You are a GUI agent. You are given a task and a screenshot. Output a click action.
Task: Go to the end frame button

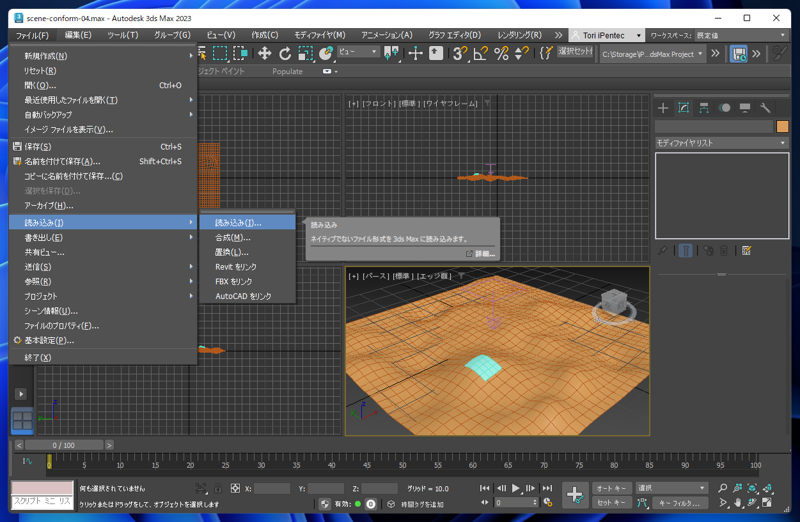tap(547, 488)
